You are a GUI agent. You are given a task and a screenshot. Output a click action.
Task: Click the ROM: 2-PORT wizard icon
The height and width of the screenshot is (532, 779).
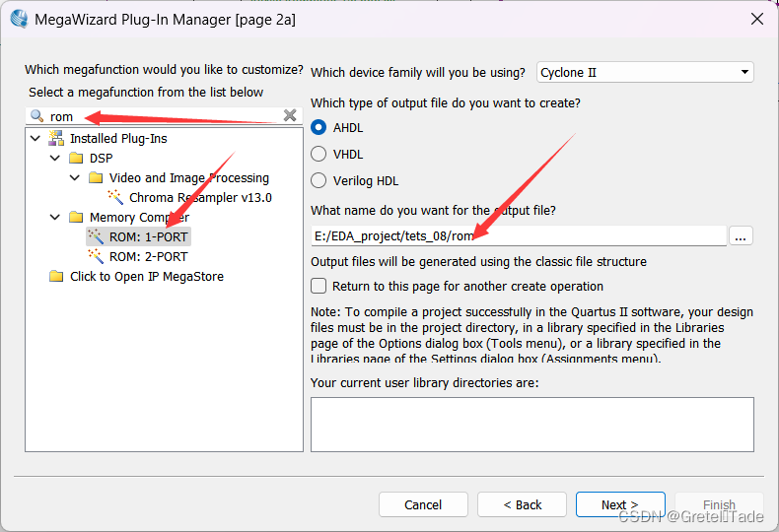point(96,256)
